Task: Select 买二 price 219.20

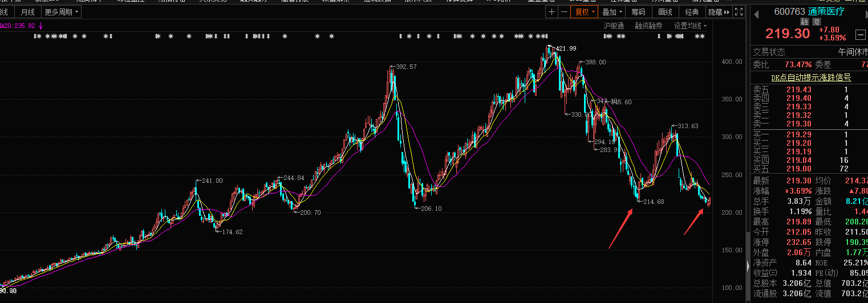Action: [x=798, y=143]
